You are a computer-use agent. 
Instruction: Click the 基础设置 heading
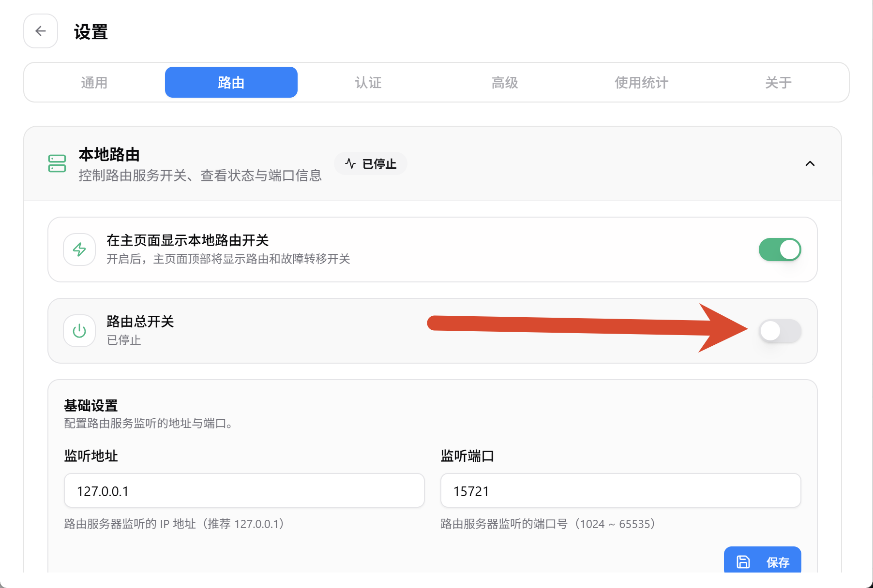pyautogui.click(x=91, y=405)
